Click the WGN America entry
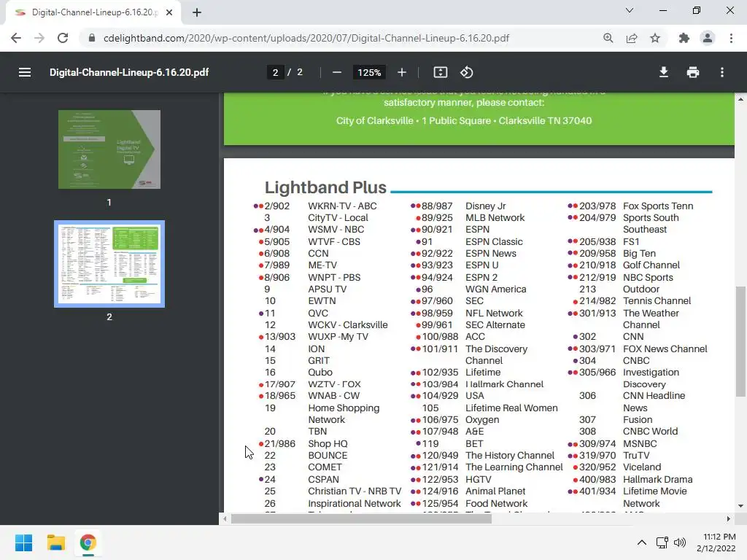Screen dimensions: 747x560 tap(495, 289)
